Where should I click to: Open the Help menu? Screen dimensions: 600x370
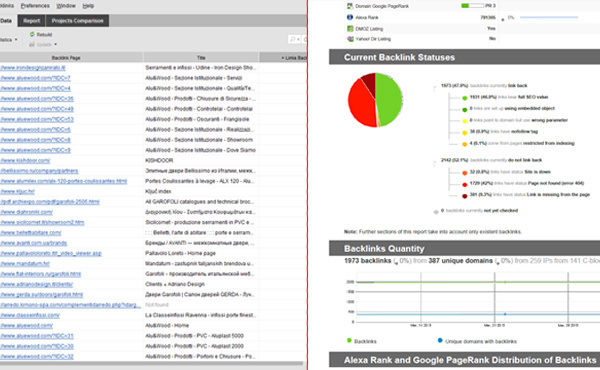tap(88, 6)
